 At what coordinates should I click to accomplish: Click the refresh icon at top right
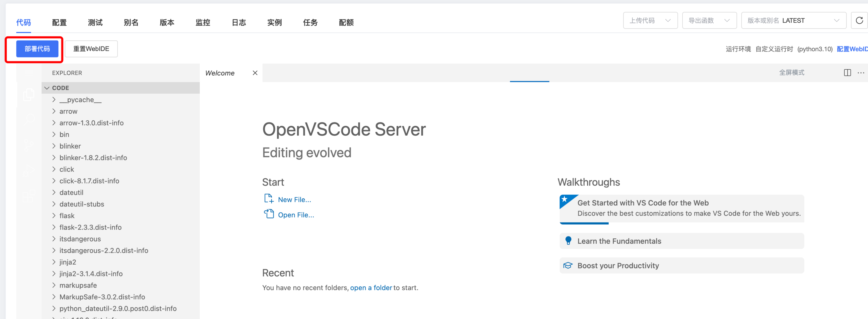[x=859, y=21]
